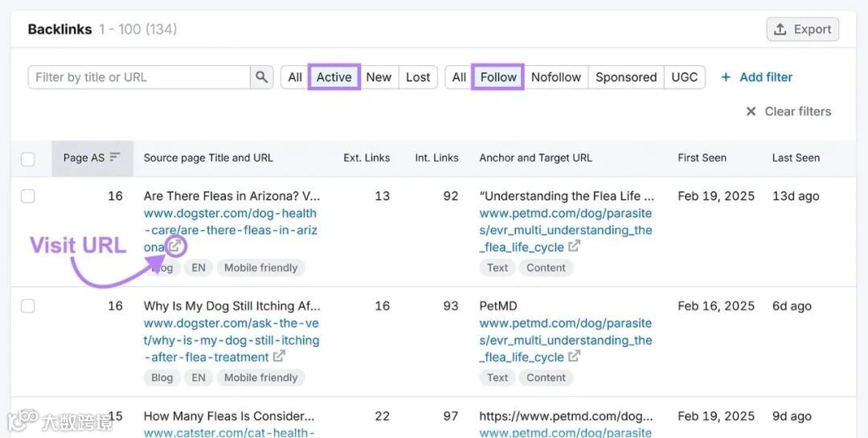Click the Blog tag in Why Is My Dog row
Image resolution: width=868 pixels, height=438 pixels.
point(162,378)
